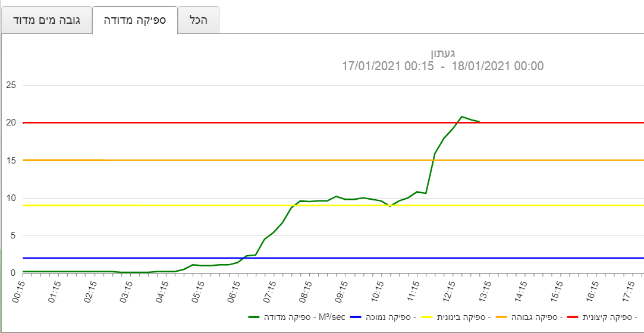Viewport: 644px width, 333px height.
Task: Open the הכל tab
Action: point(198,20)
